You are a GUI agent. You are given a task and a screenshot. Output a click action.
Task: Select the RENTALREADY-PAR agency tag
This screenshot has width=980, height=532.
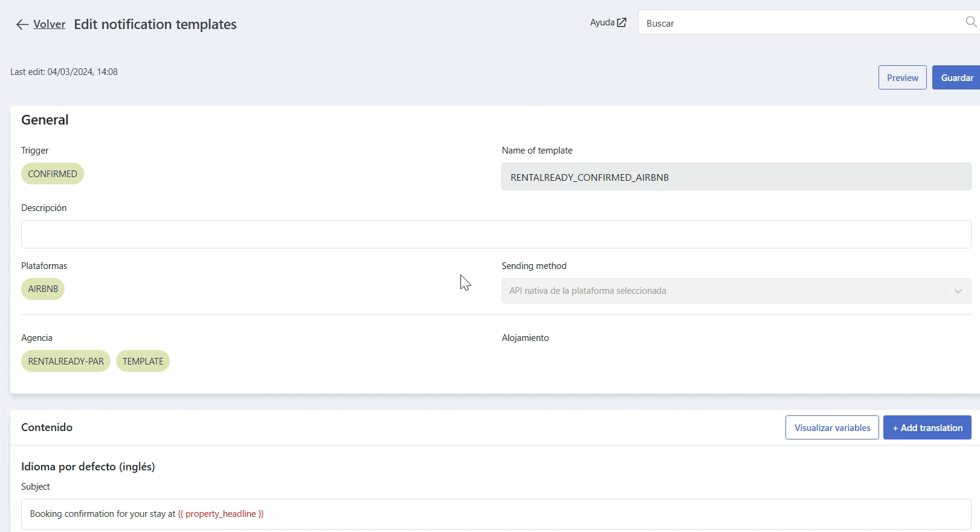coord(66,362)
